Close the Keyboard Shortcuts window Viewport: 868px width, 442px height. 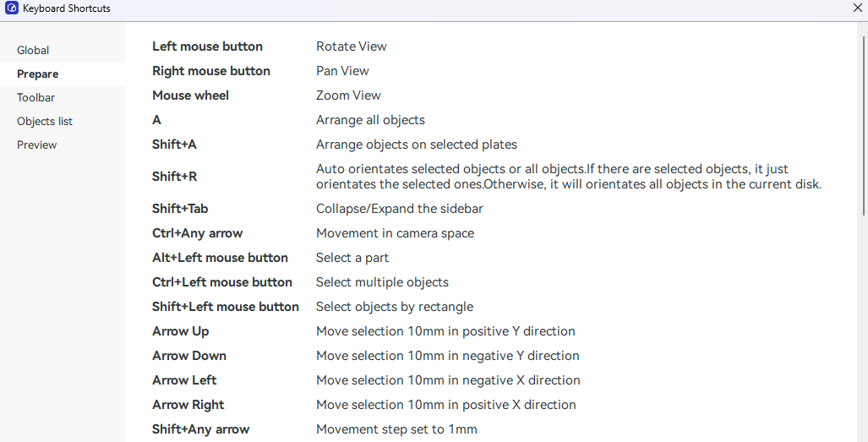[857, 8]
